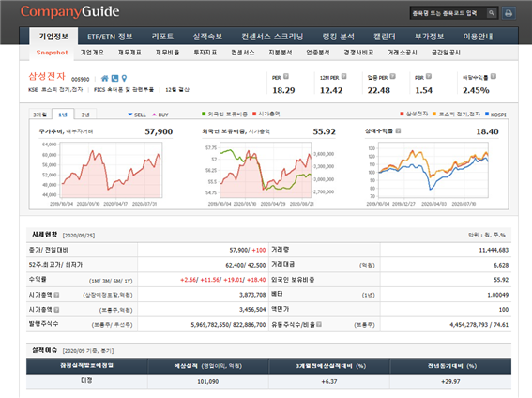Click the 상대수익률 info icon
Viewport: 532px width, 398px height.
(x=399, y=130)
